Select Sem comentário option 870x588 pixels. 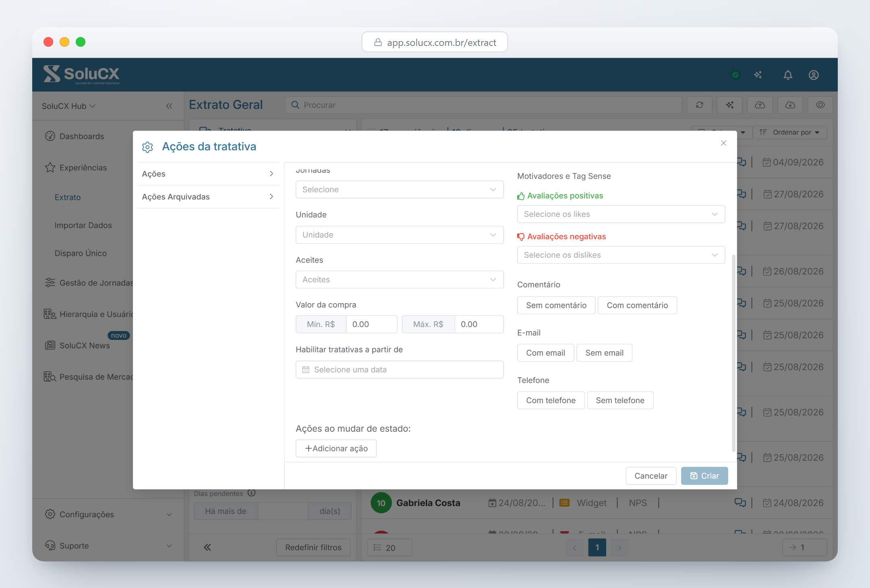pyautogui.click(x=556, y=305)
